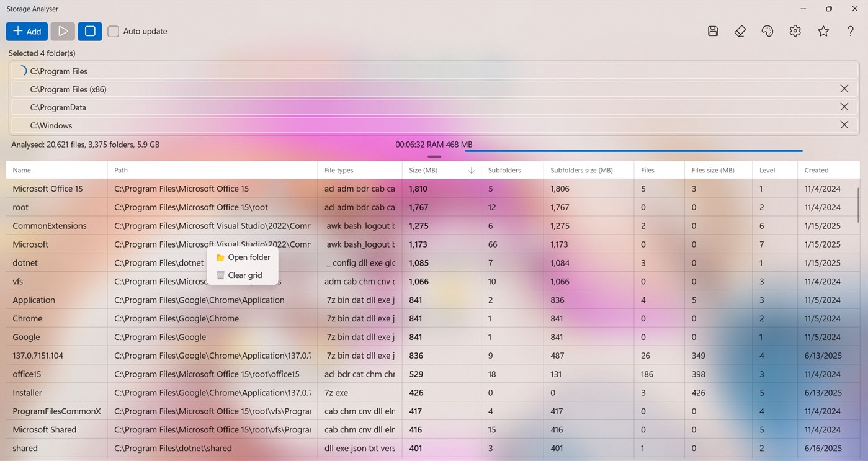
Task: Open the settings gear
Action: (x=795, y=30)
